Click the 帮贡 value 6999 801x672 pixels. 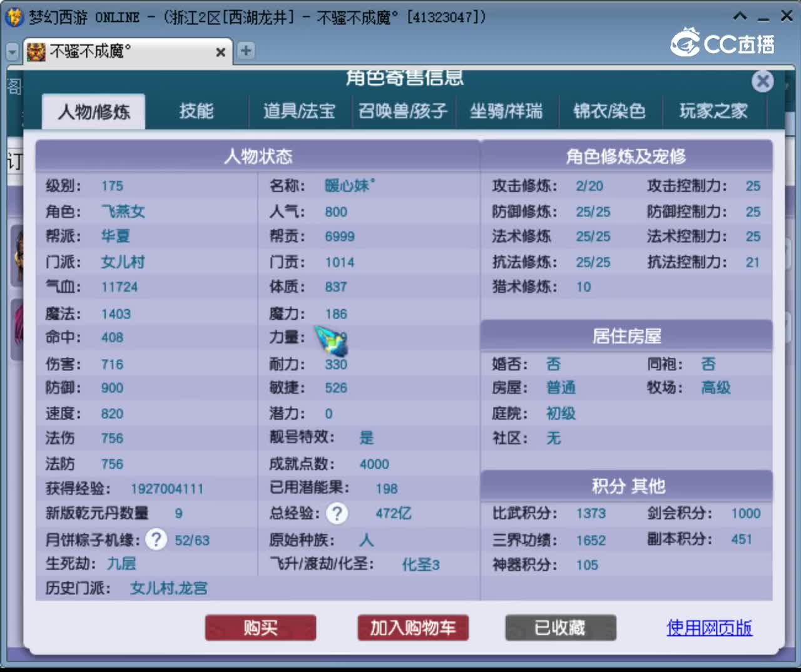pyautogui.click(x=340, y=237)
